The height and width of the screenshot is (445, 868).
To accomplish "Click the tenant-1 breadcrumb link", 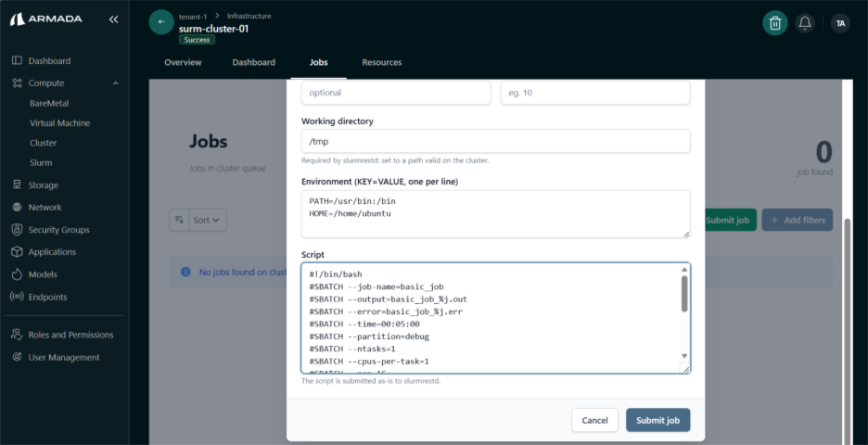I will click(x=194, y=16).
